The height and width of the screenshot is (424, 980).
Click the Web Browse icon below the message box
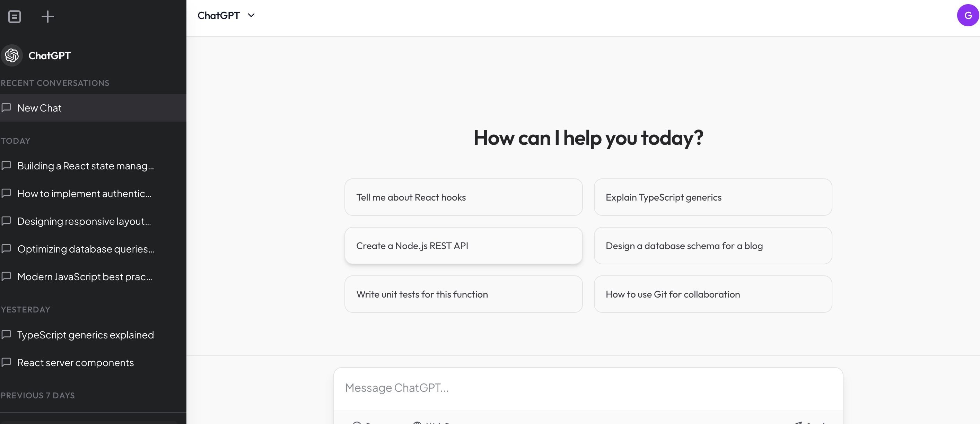417,423
